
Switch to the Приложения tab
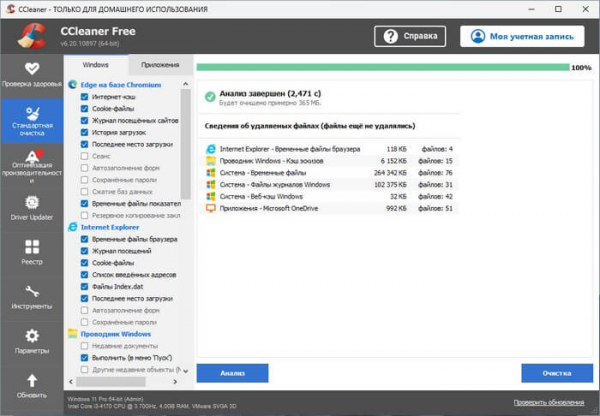pos(160,65)
